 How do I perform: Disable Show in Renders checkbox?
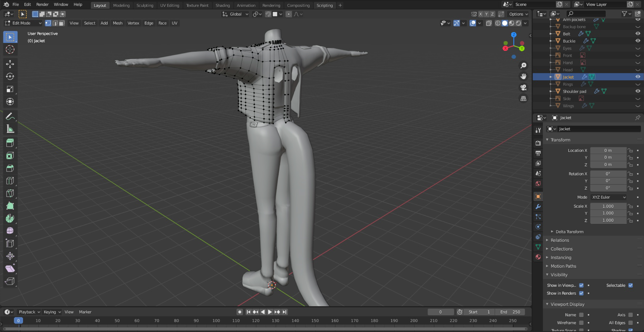pyautogui.click(x=581, y=293)
